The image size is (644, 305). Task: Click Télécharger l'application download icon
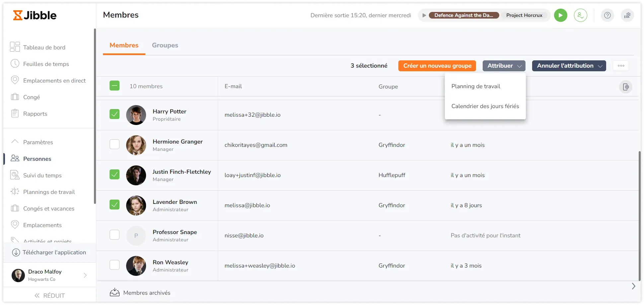tap(16, 252)
